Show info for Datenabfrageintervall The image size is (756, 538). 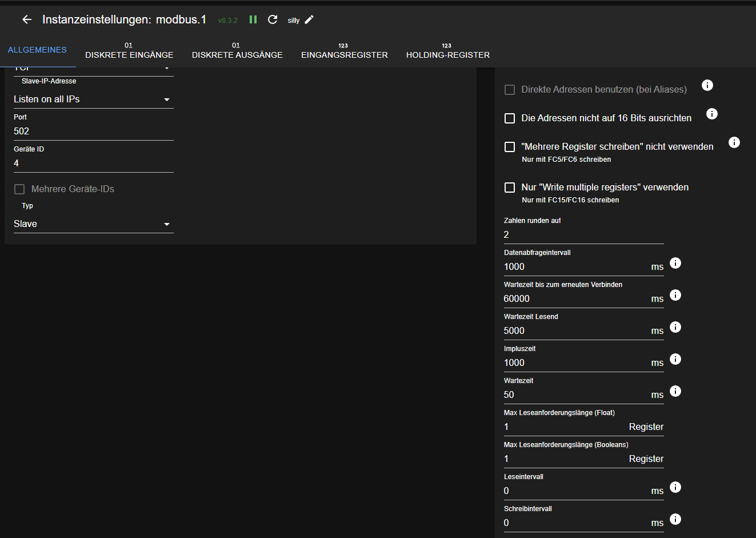tap(675, 263)
